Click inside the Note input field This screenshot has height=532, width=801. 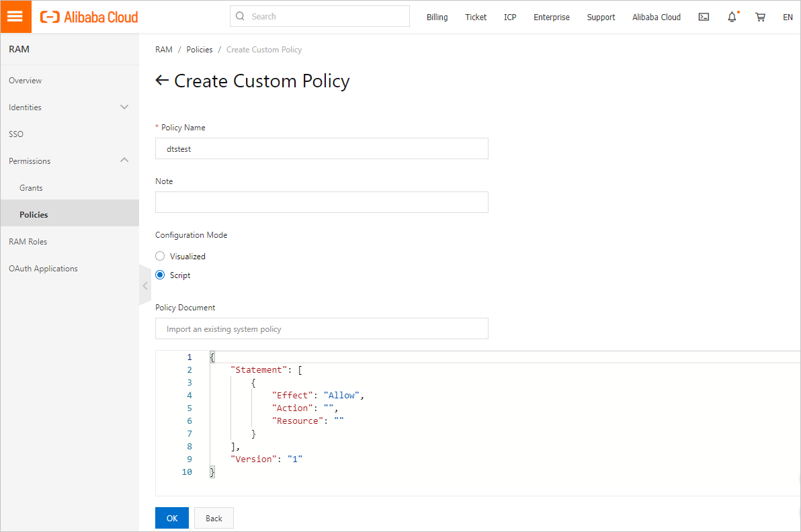point(321,202)
